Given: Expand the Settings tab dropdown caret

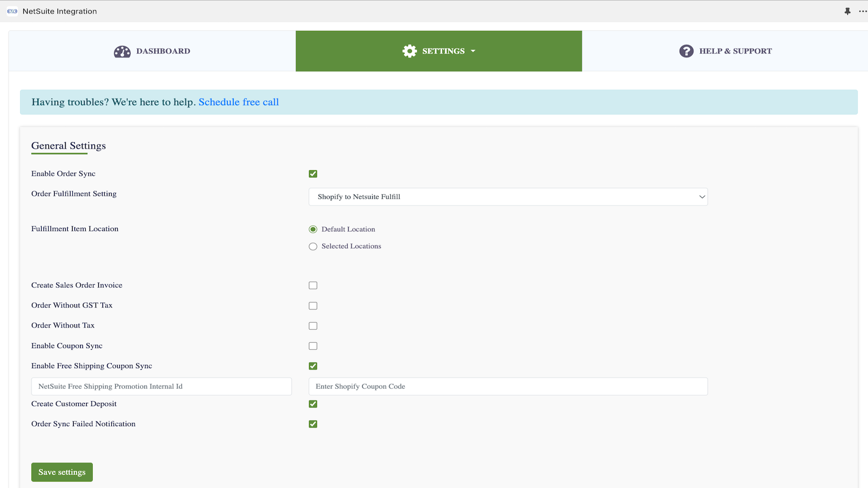Looking at the screenshot, I should point(473,51).
